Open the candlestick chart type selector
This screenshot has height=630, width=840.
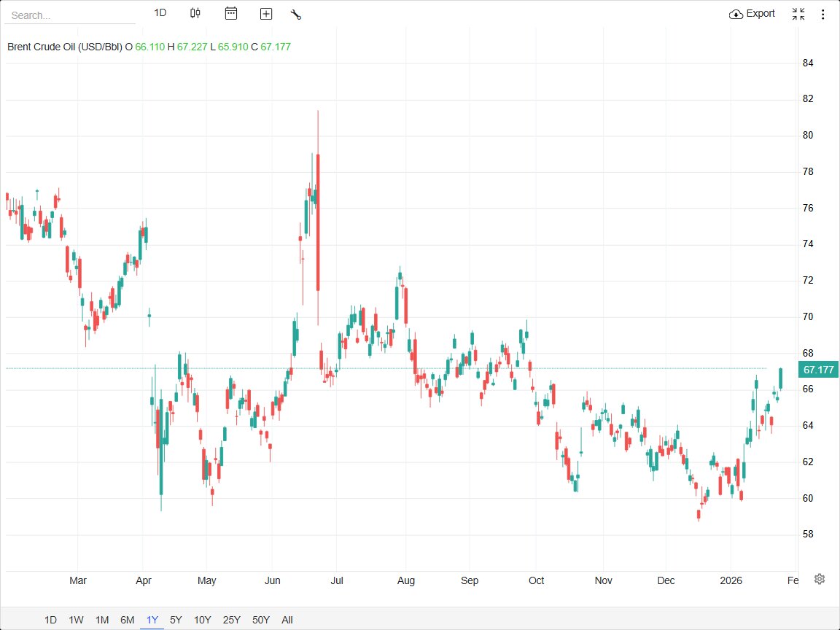195,13
